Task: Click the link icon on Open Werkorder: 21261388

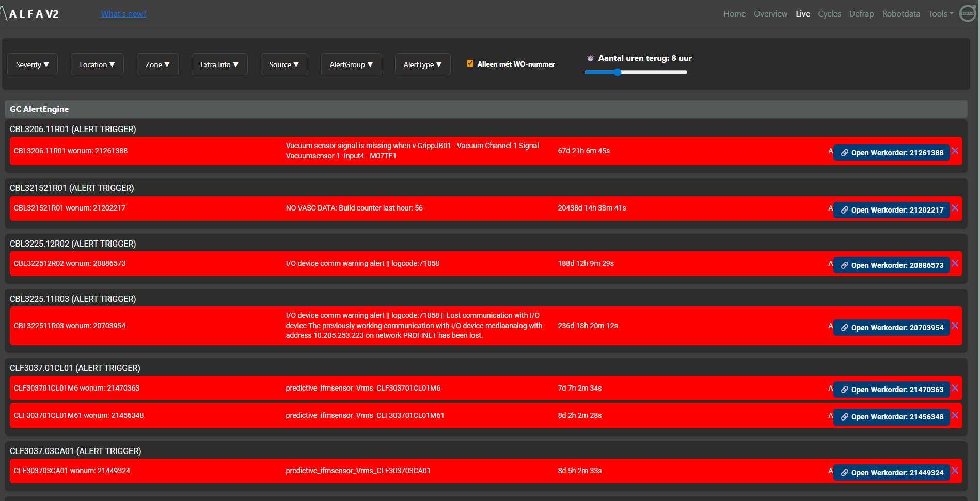Action: 845,153
